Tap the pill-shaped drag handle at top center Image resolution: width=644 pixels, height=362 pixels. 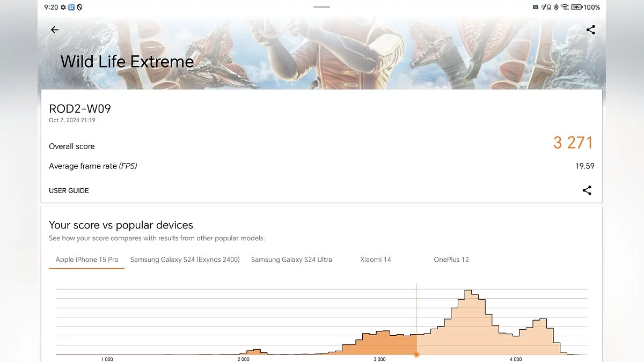pyautogui.click(x=321, y=7)
